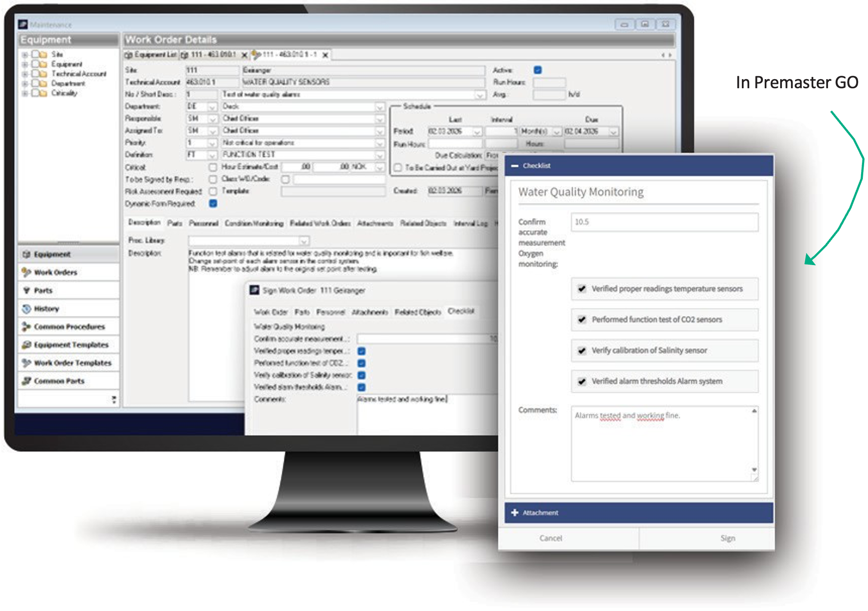Image resolution: width=868 pixels, height=611 pixels.
Task: Open Work Order Templates icon
Action: [26, 363]
